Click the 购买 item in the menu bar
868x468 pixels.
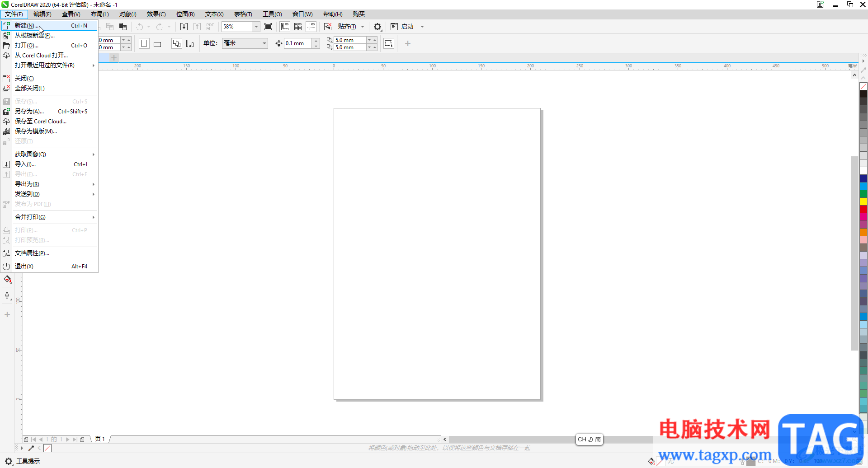(x=359, y=14)
